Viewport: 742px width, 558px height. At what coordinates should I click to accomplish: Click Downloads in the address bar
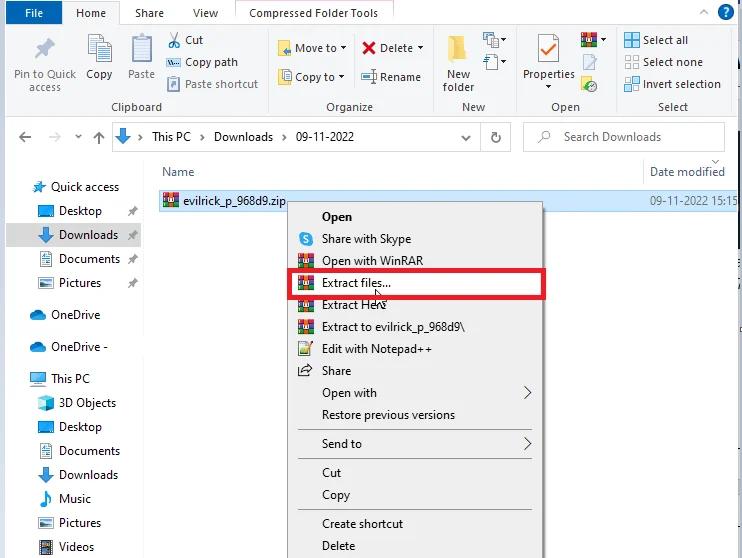pyautogui.click(x=243, y=137)
